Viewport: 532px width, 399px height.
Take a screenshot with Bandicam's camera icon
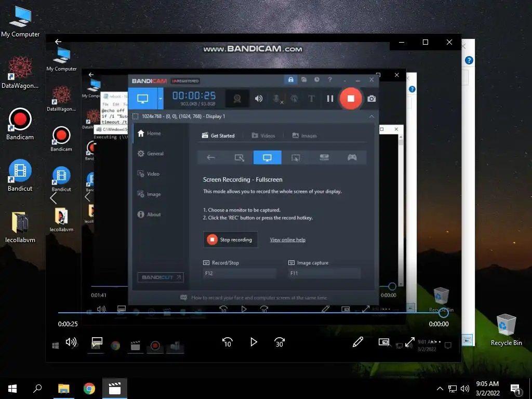pos(371,99)
